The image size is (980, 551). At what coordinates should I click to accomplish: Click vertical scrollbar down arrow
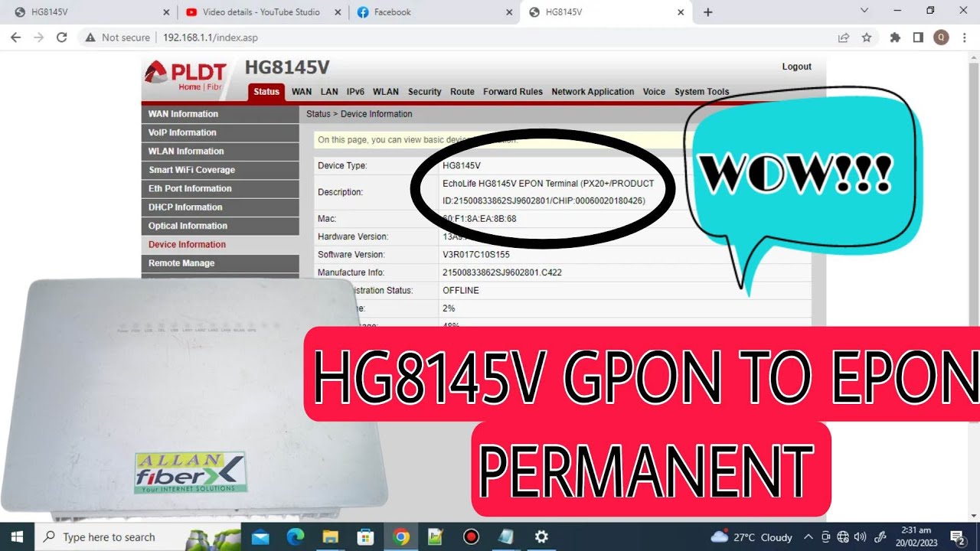[x=973, y=515]
